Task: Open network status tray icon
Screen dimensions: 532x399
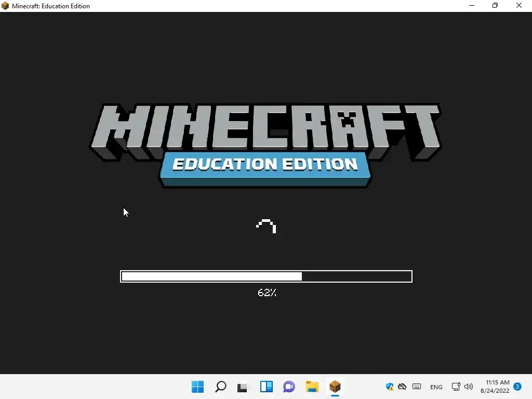Action: point(456,387)
